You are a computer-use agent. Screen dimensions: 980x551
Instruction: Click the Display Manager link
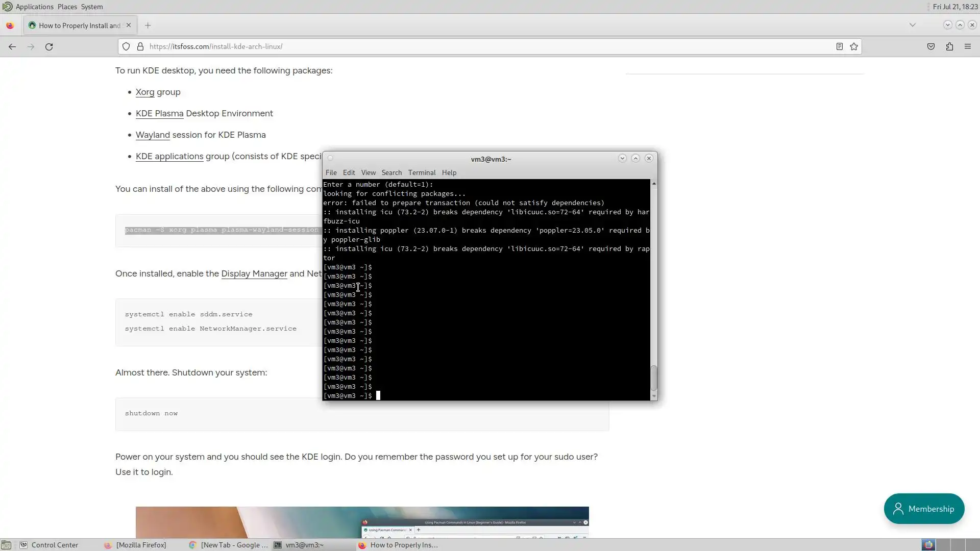click(x=254, y=273)
